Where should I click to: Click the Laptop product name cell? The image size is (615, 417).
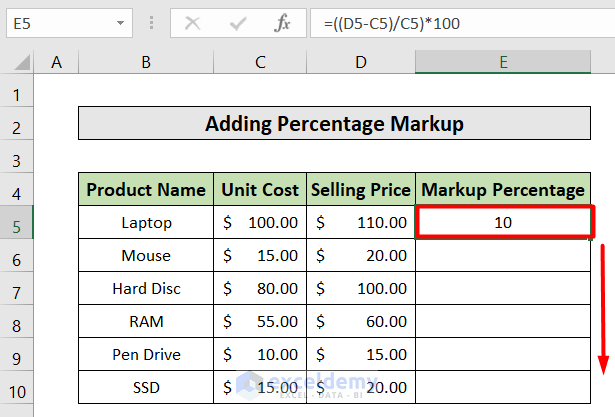click(x=146, y=222)
